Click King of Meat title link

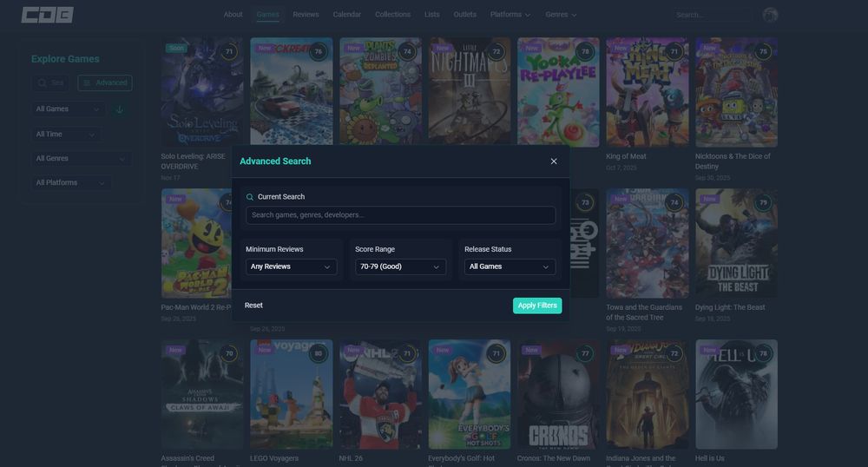pyautogui.click(x=626, y=156)
